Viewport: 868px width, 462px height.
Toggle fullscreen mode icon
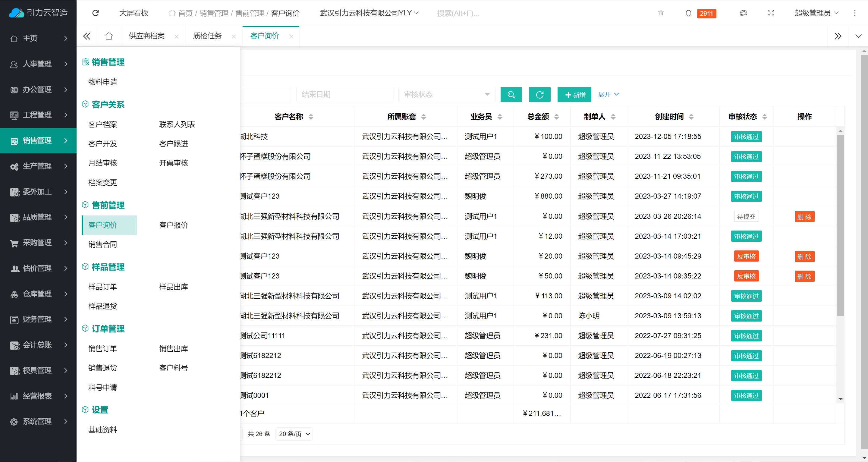tap(771, 13)
